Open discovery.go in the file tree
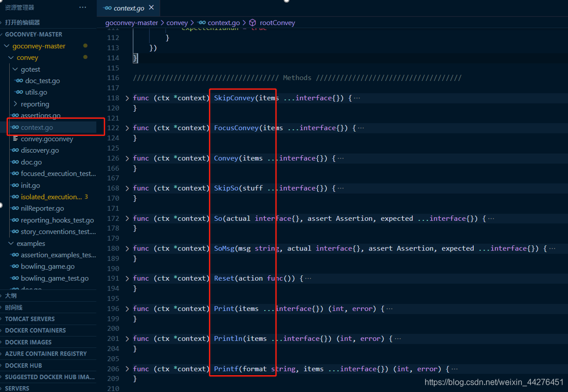Image resolution: width=568 pixels, height=392 pixels. click(40, 150)
